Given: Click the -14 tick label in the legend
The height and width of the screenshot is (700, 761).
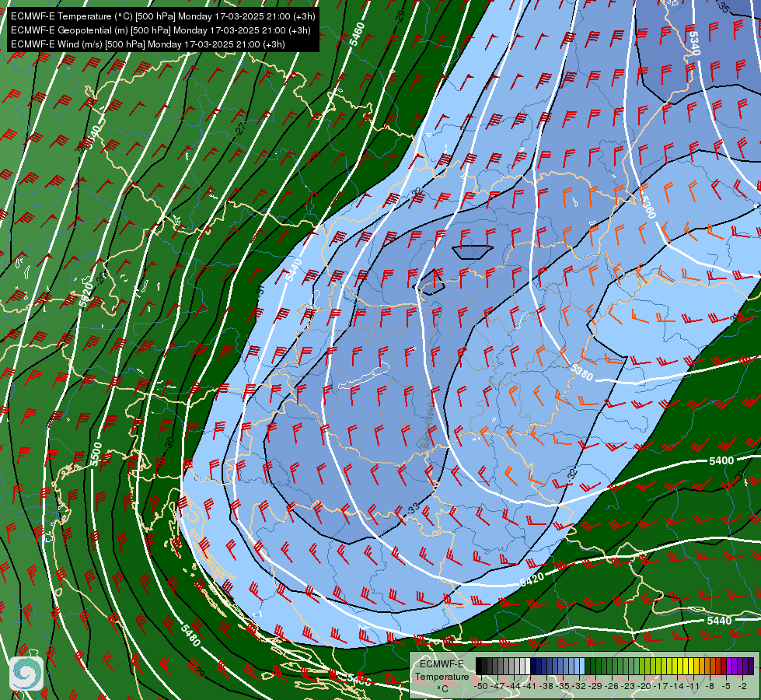Looking at the screenshot, I should [677, 687].
